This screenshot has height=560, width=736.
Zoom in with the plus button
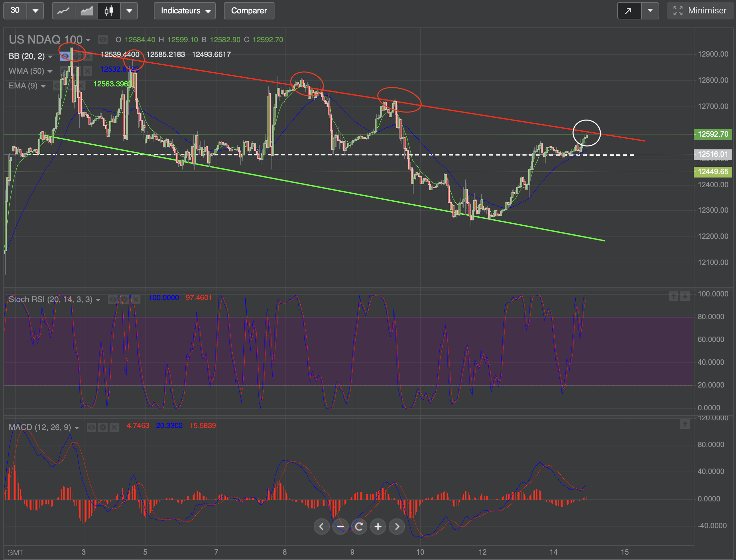point(378,527)
